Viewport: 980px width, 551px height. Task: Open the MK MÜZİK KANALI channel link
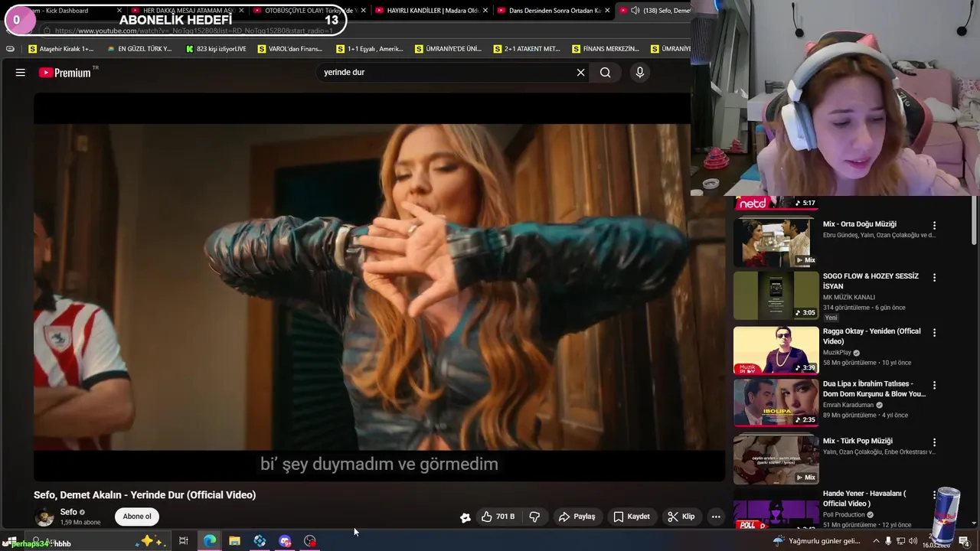pyautogui.click(x=848, y=297)
